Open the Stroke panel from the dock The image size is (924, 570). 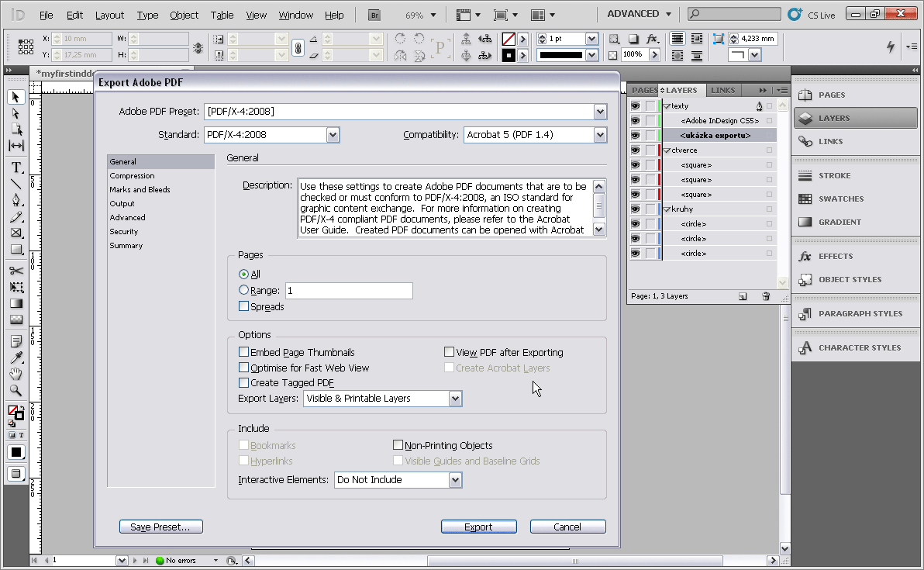click(856, 176)
